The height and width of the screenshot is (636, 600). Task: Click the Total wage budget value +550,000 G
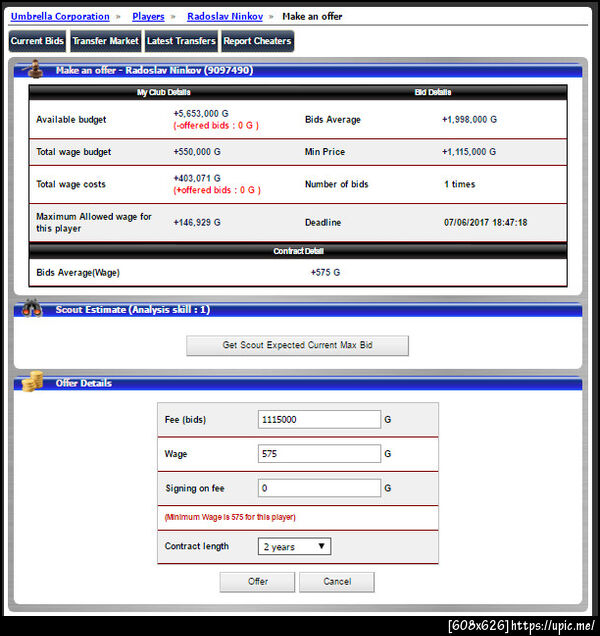pyautogui.click(x=197, y=152)
